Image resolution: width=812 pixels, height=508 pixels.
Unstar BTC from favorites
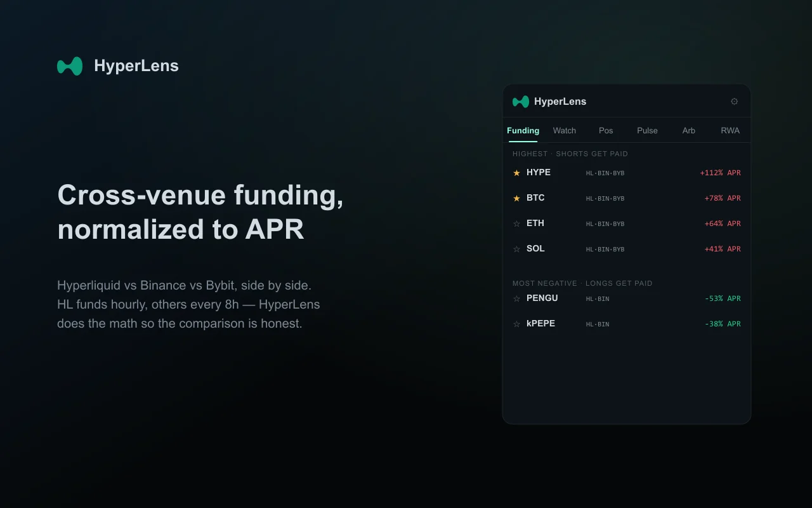pos(516,198)
